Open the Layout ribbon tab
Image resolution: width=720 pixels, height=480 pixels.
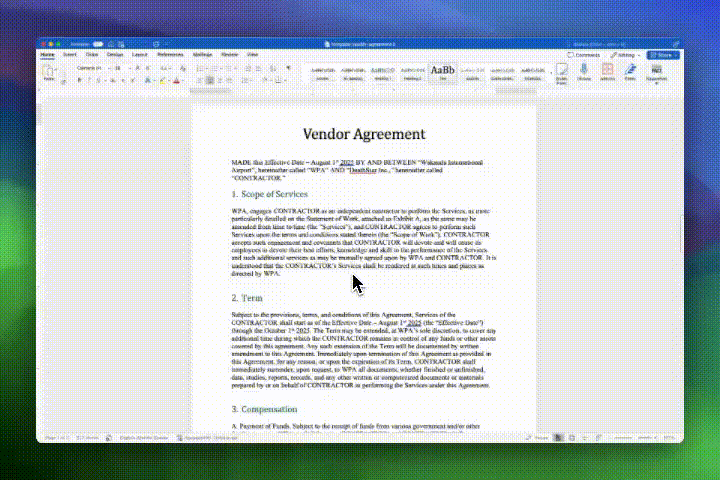(140, 55)
